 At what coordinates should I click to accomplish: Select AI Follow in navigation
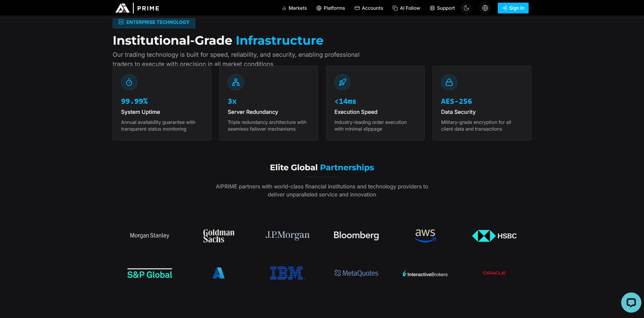coord(406,8)
